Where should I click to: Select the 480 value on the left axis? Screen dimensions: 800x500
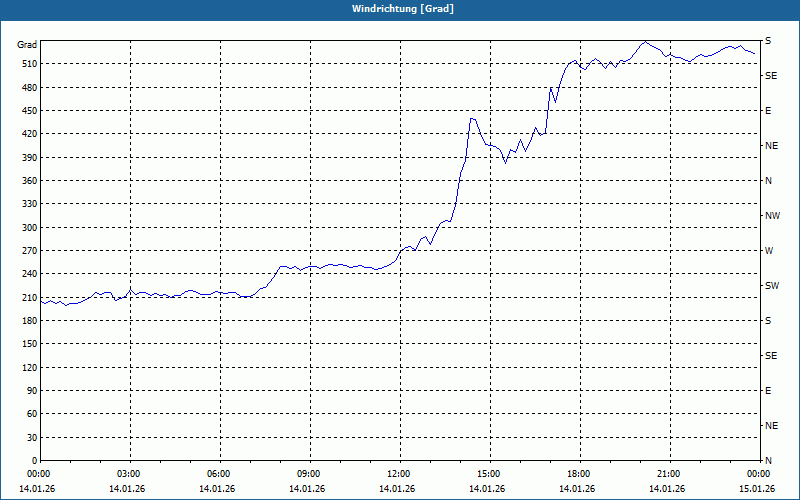coord(30,88)
